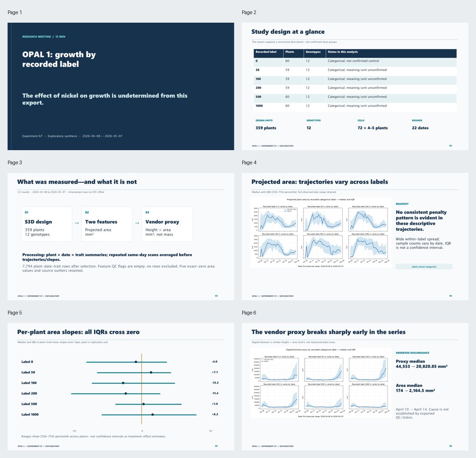Click the 'Genotypes' column header
Image resolution: width=476 pixels, height=458 pixels.
[313, 52]
